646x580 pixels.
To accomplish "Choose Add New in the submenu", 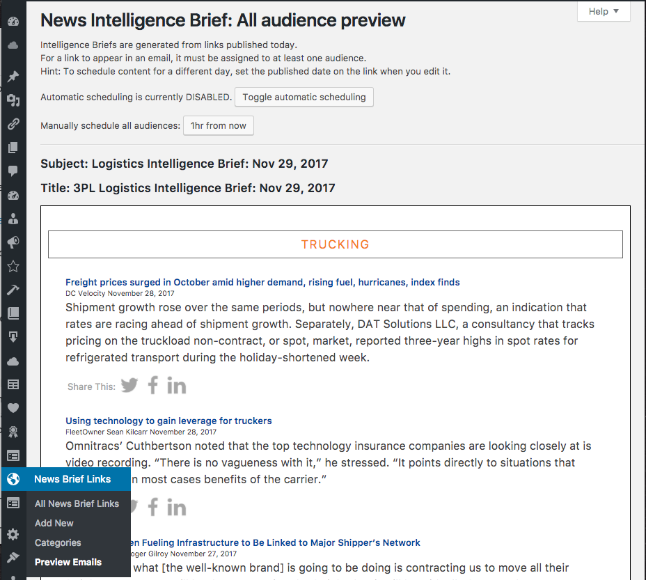I will 54,523.
